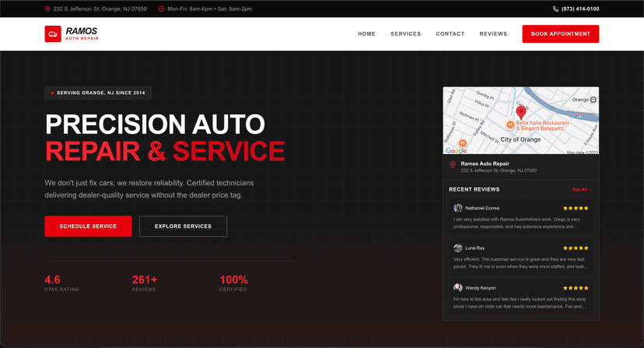Click the pin icon beside Ramos Auto Repair address
Image resolution: width=644 pixels, height=348 pixels.
coord(453,164)
